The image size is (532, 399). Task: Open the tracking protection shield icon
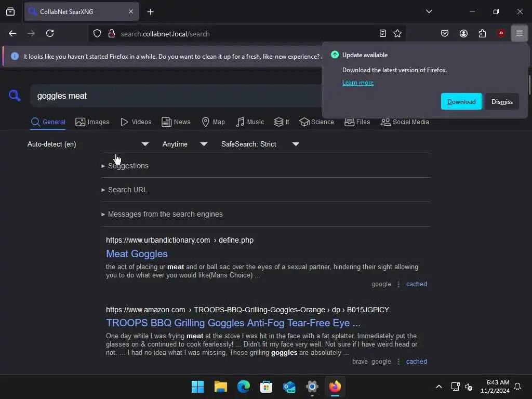(x=97, y=34)
